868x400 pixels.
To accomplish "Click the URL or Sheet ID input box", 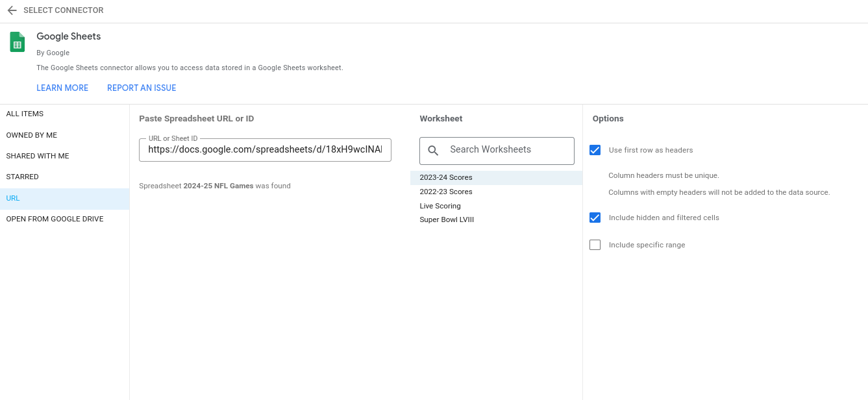I will pos(265,149).
